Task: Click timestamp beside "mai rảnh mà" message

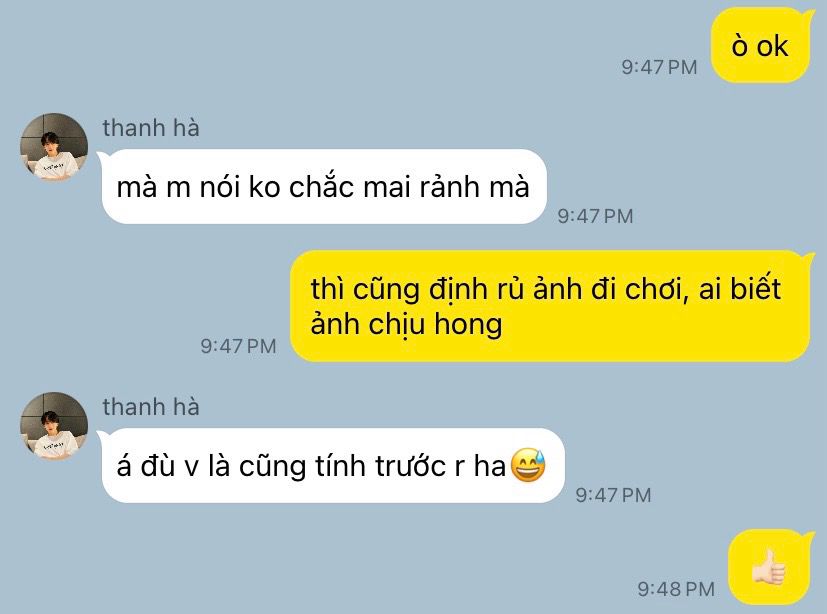Action: [x=595, y=216]
